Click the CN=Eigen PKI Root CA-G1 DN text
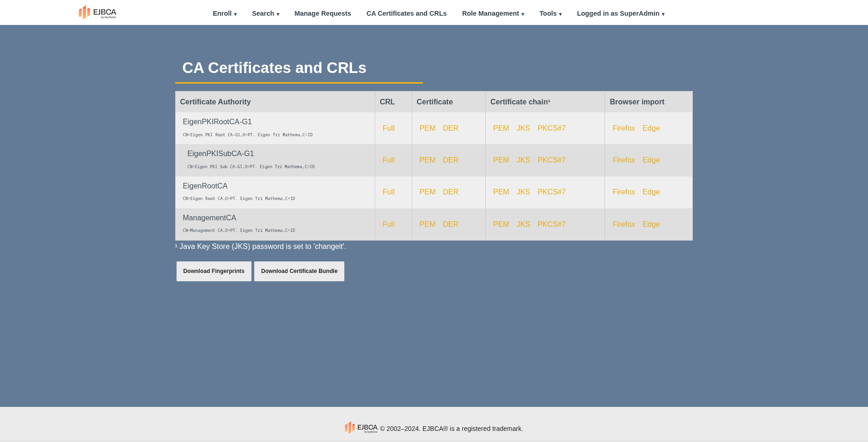This screenshot has width=868, height=442. (x=248, y=135)
